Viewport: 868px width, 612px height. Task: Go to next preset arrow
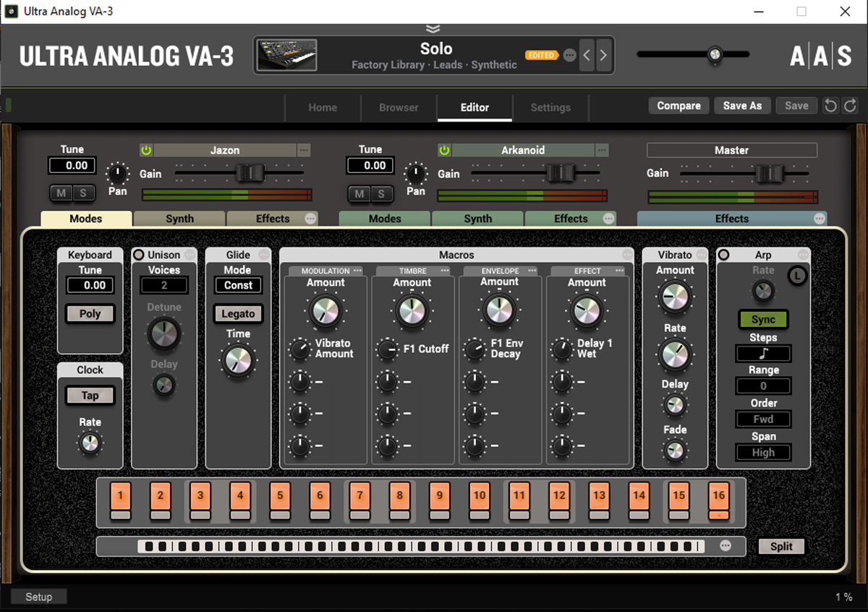(x=603, y=55)
